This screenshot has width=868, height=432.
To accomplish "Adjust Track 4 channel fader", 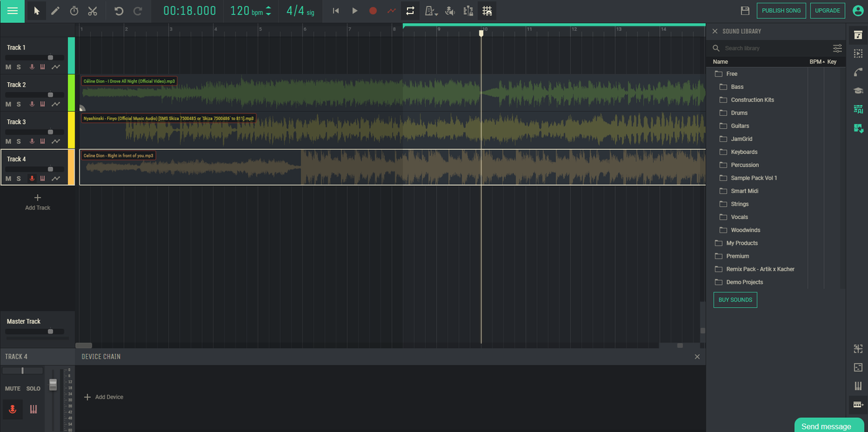I will pyautogui.click(x=53, y=385).
